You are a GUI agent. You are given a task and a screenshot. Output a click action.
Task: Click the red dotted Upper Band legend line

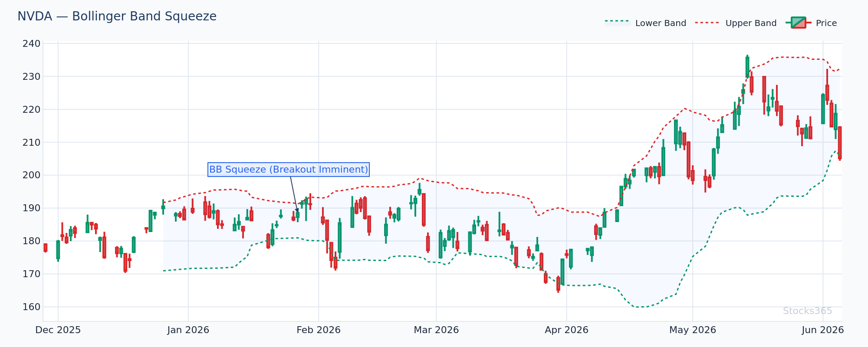[708, 23]
